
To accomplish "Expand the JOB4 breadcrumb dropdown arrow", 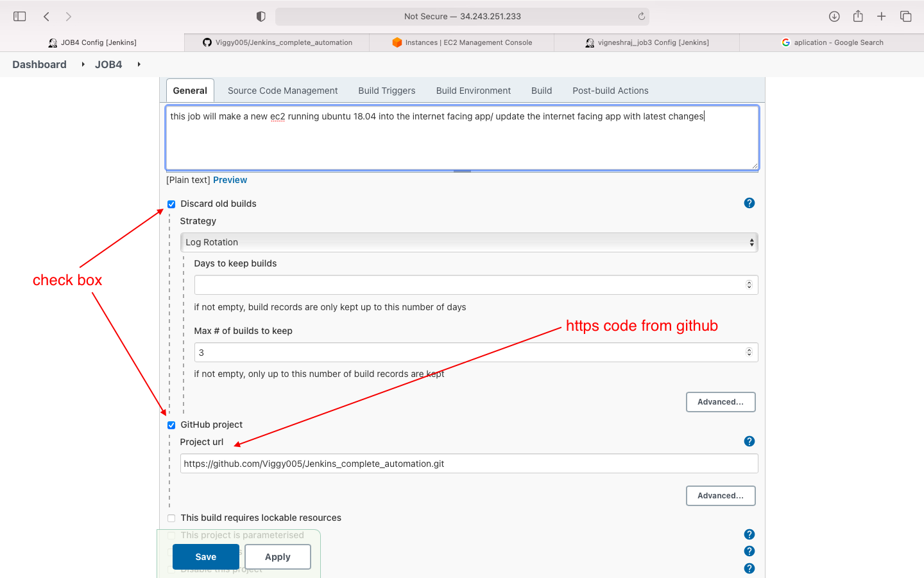I will coord(139,64).
